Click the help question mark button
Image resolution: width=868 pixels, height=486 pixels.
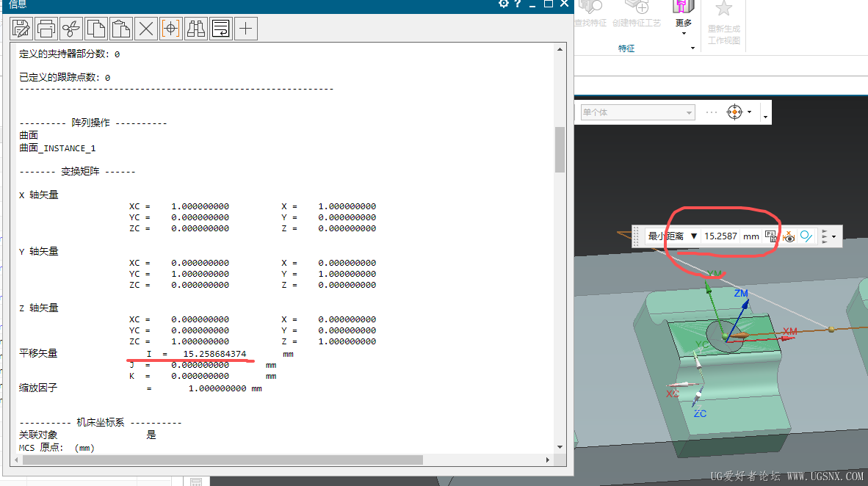tap(518, 4)
